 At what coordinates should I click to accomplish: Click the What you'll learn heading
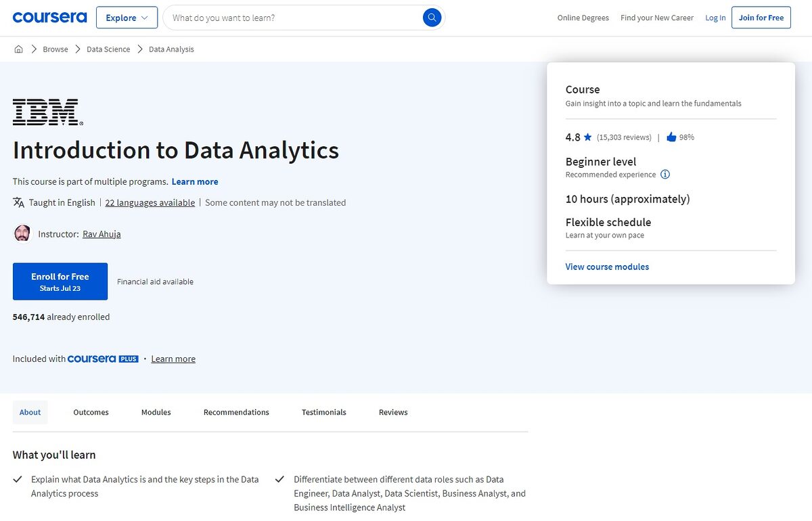click(x=54, y=455)
